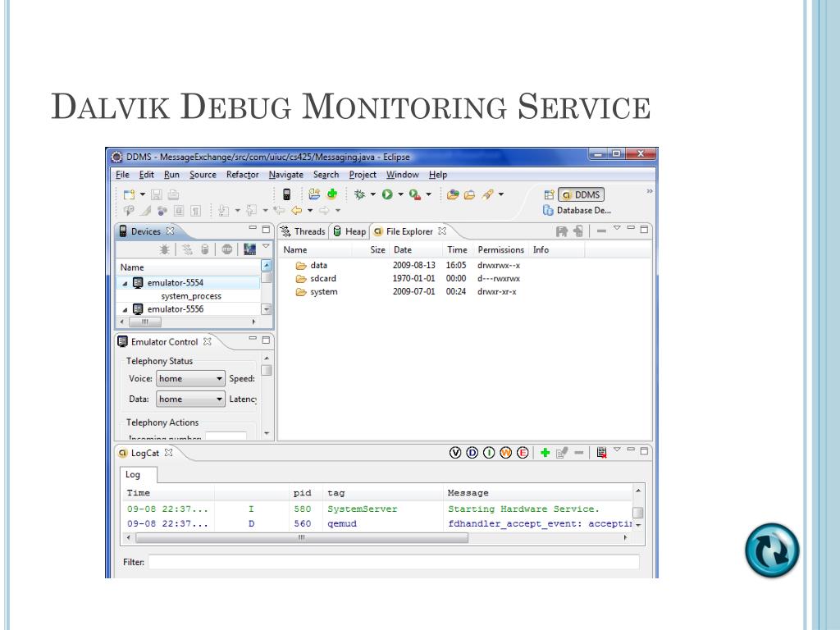Open the Voice telephony status dropdown
This screenshot has height=630, width=840.
[x=190, y=379]
